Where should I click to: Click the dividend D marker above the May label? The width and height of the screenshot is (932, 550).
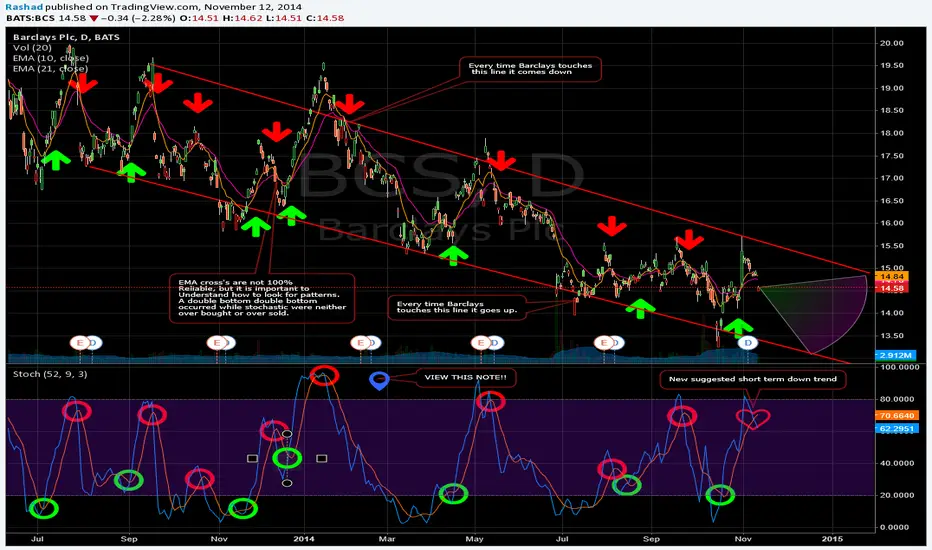pyautogui.click(x=496, y=342)
